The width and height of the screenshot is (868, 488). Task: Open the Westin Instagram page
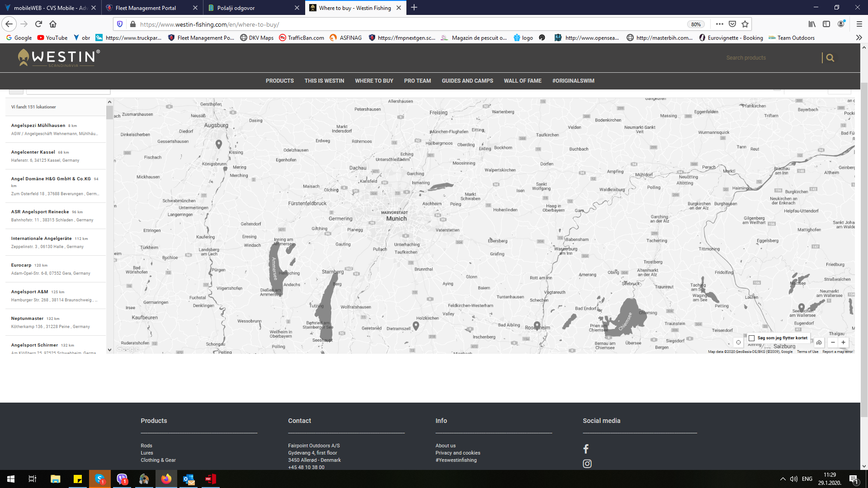[x=587, y=464]
